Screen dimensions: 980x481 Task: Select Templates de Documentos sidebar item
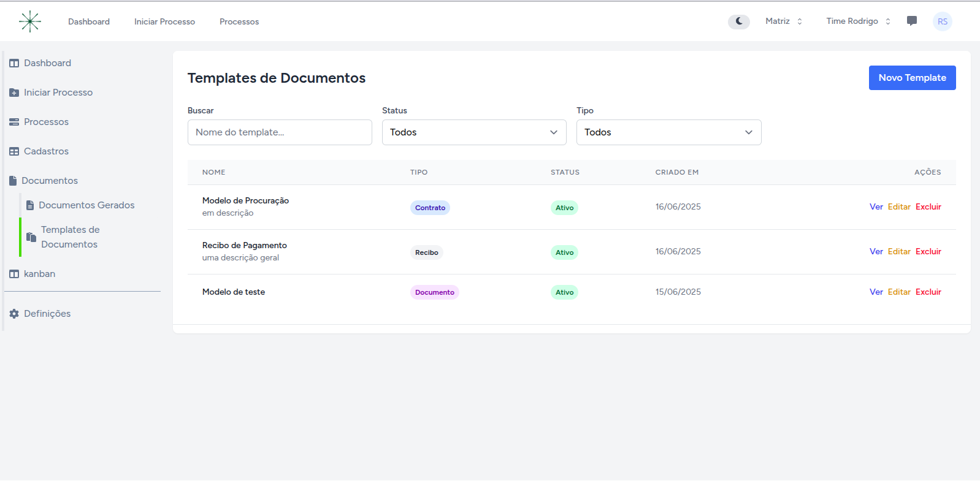pos(71,237)
